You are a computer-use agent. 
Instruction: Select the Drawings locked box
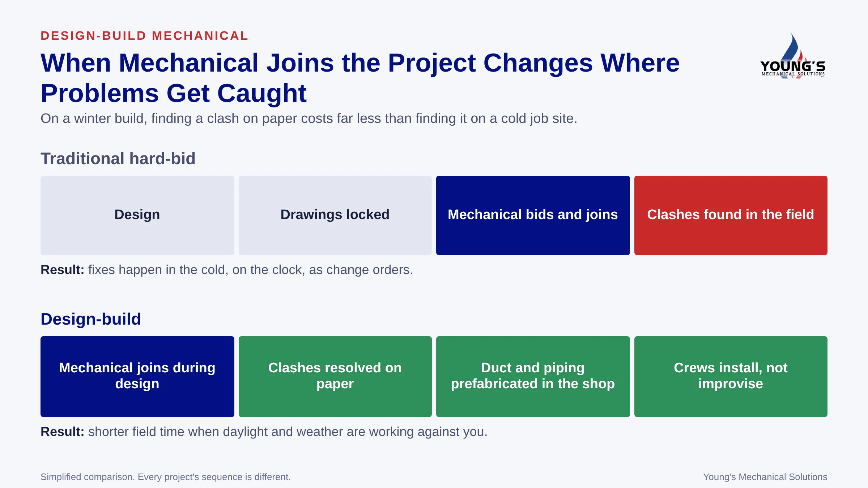pos(335,215)
